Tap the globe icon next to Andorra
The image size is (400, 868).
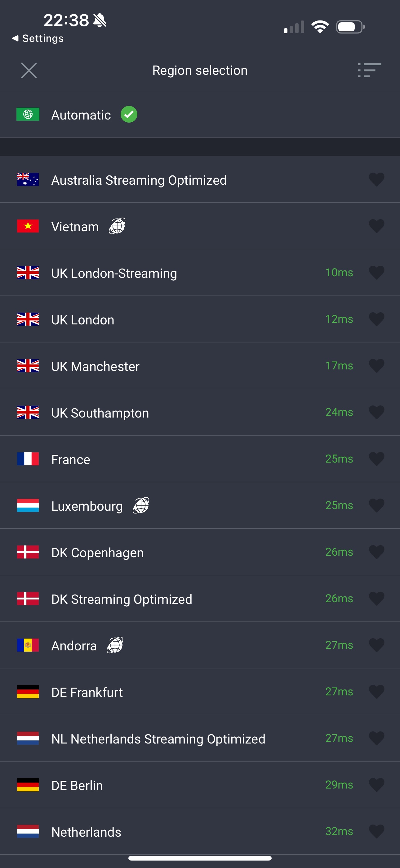point(115,645)
